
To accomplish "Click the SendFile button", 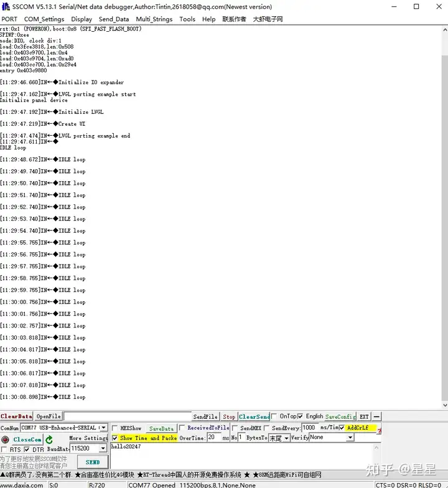I will [205, 416].
